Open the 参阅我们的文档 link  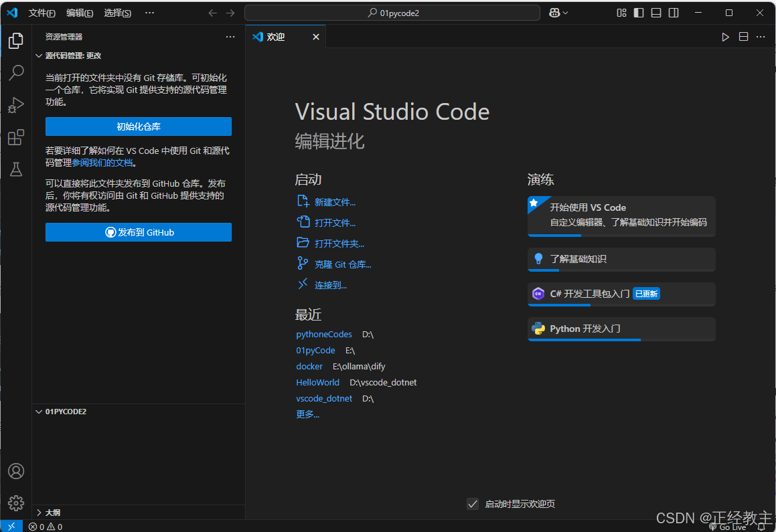(102, 163)
